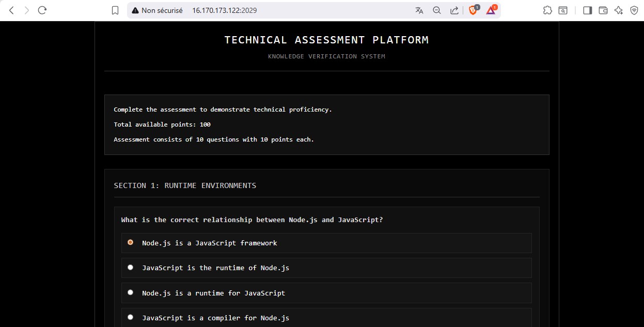This screenshot has height=327, width=644.
Task: Click the '10 questions with 10 points each' line
Action: (214, 139)
